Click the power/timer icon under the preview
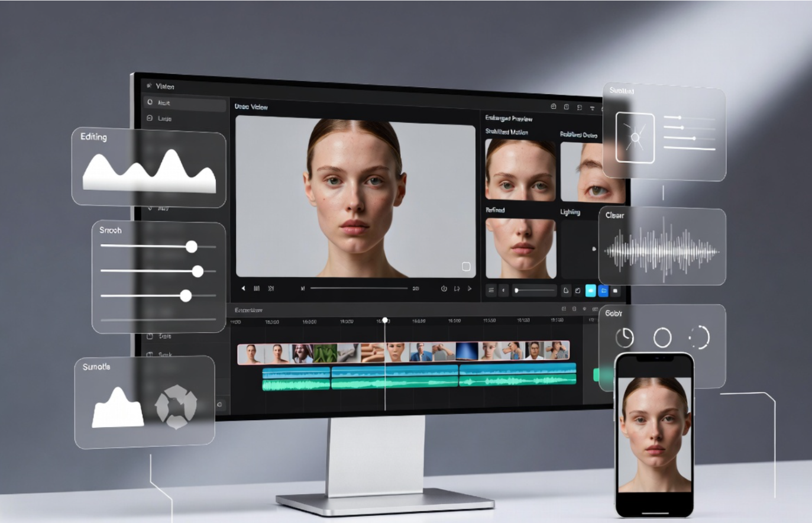 444,289
